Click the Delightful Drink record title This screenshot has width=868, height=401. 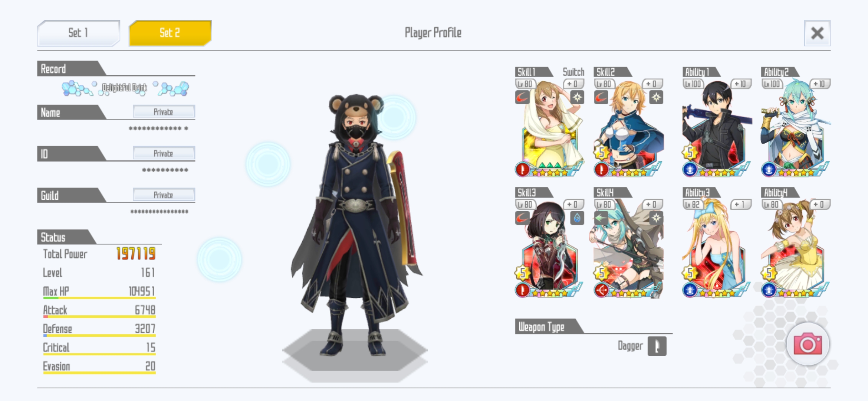[125, 88]
